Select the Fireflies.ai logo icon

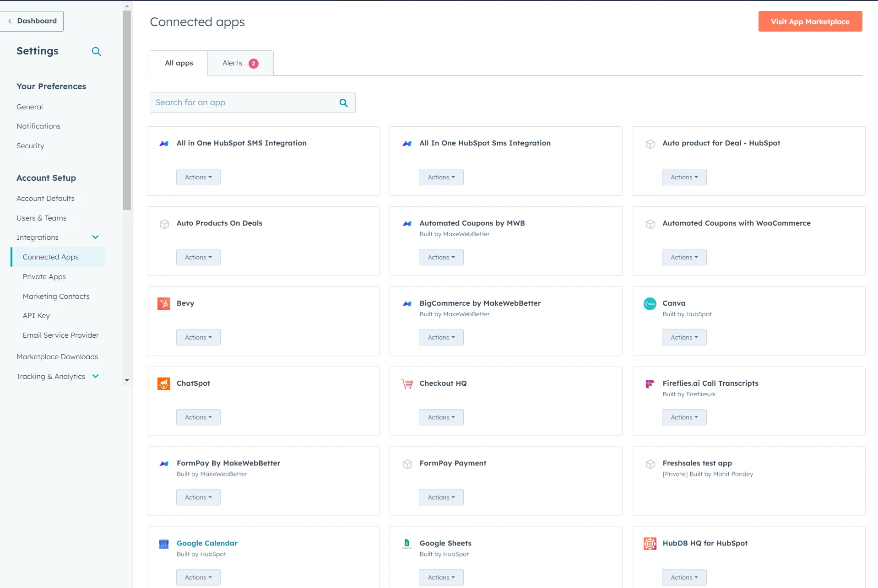649,383
